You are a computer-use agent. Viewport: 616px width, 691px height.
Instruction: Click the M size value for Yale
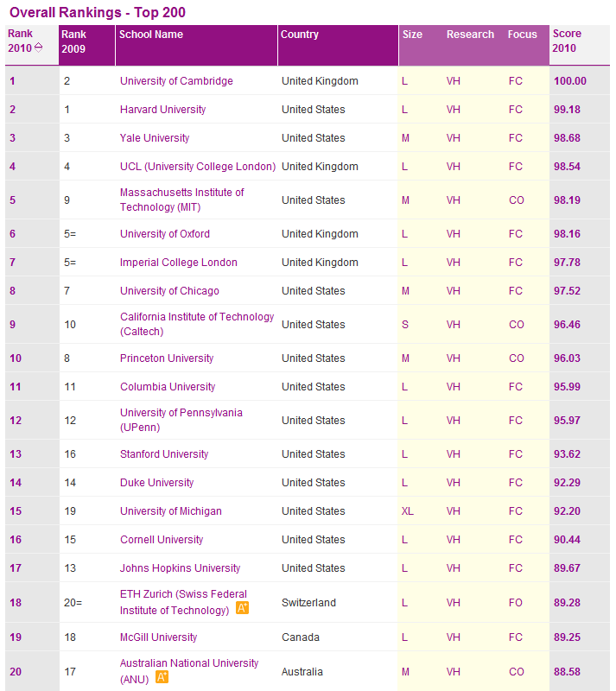[x=405, y=138]
